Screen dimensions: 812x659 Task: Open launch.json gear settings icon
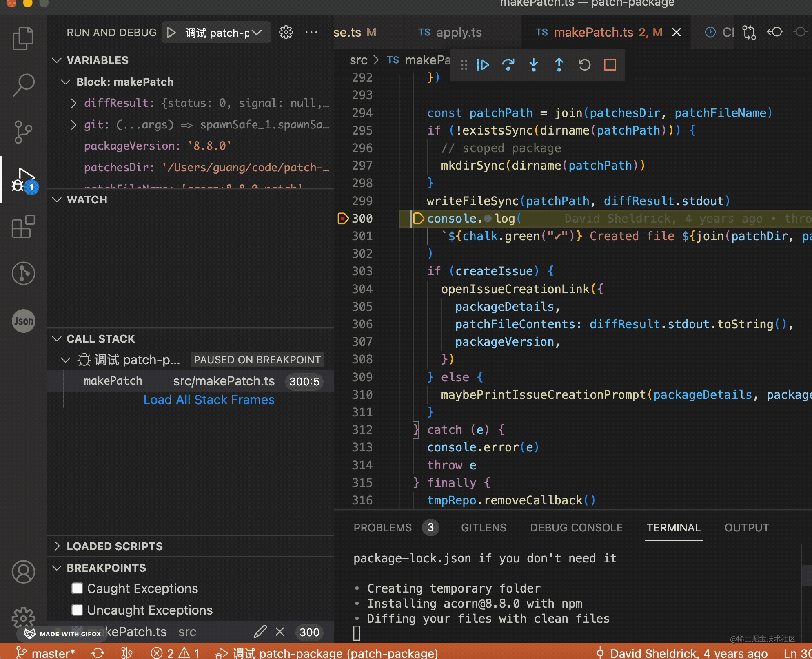point(286,33)
